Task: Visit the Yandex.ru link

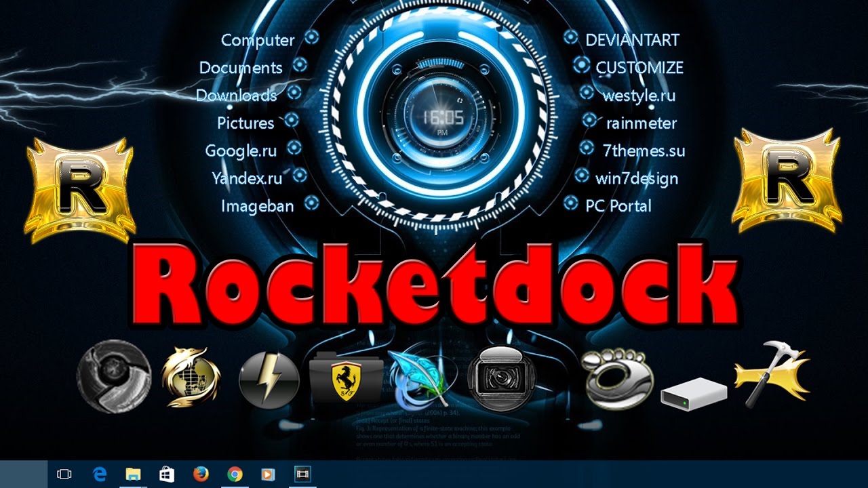Action: [247, 179]
